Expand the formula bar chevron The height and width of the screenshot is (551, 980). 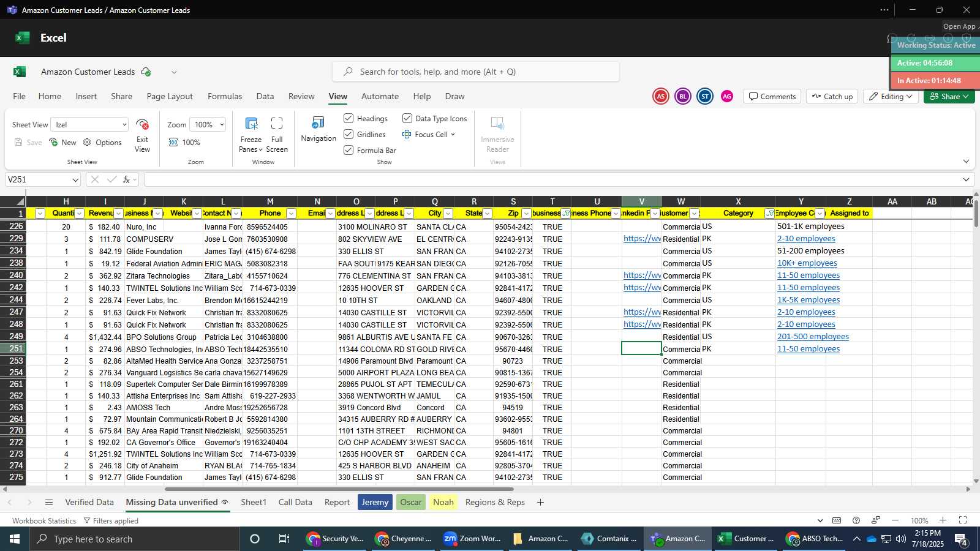point(966,179)
